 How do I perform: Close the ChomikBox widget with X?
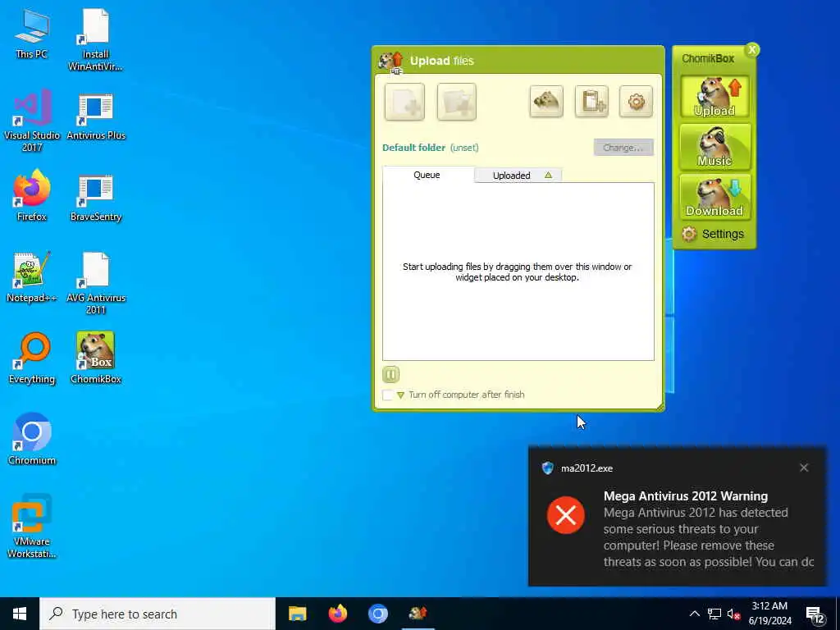click(x=752, y=50)
